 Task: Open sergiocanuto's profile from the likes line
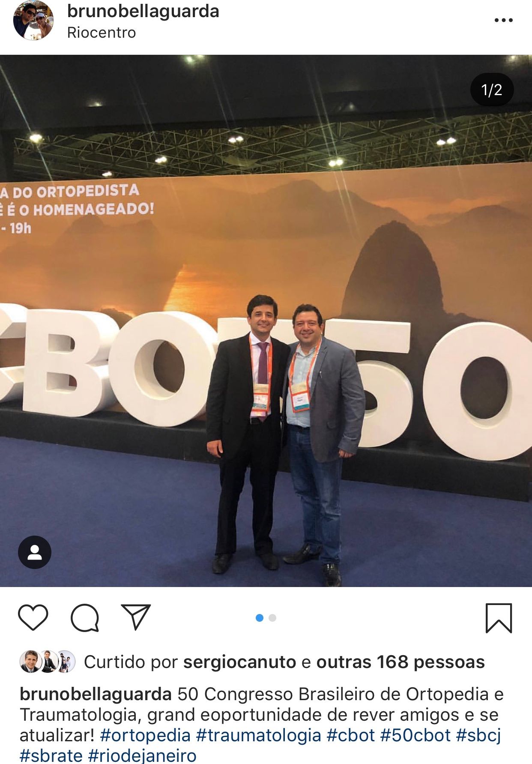click(239, 662)
